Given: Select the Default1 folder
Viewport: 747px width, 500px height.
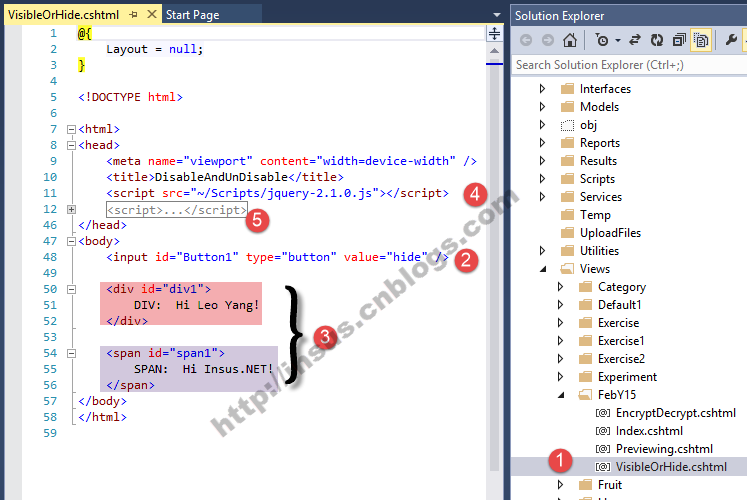Looking at the screenshot, I should [619, 305].
